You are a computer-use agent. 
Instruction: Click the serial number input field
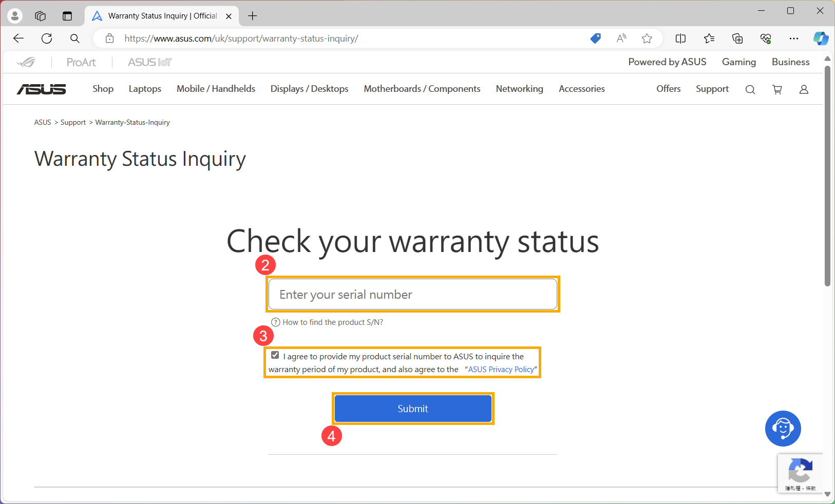(x=413, y=294)
